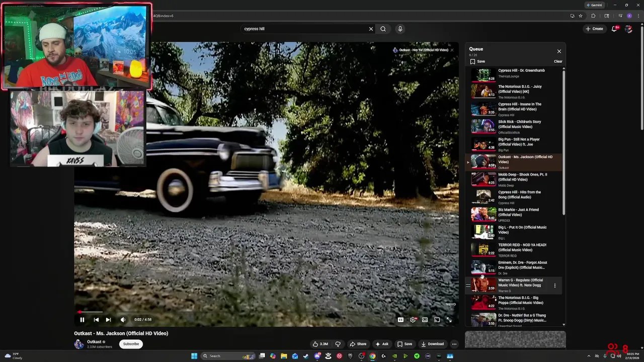Select Mobb Deep - Shook Ones, Pt. II

point(513,179)
